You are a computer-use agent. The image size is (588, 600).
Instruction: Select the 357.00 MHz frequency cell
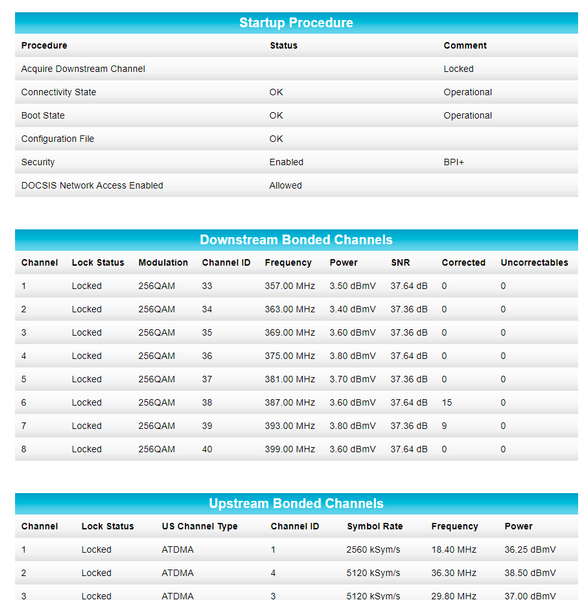click(290, 286)
